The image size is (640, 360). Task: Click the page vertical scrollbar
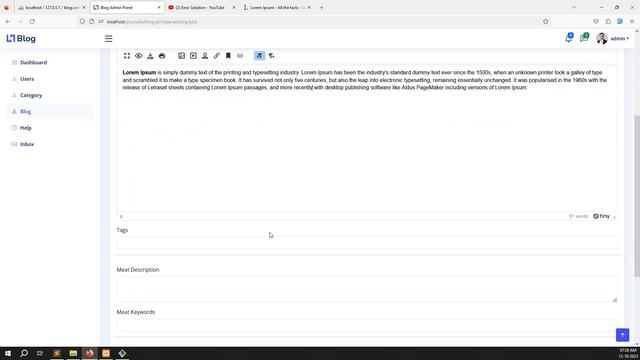click(x=637, y=196)
